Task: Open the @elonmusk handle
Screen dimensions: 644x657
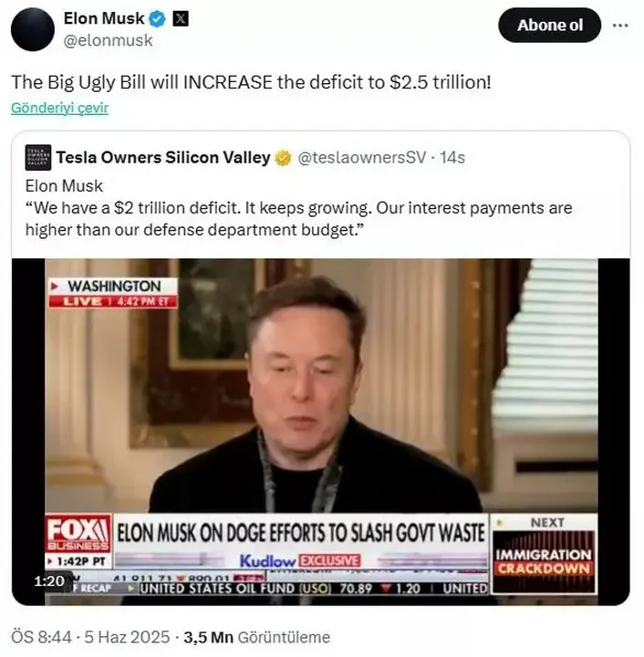Action: (108, 41)
